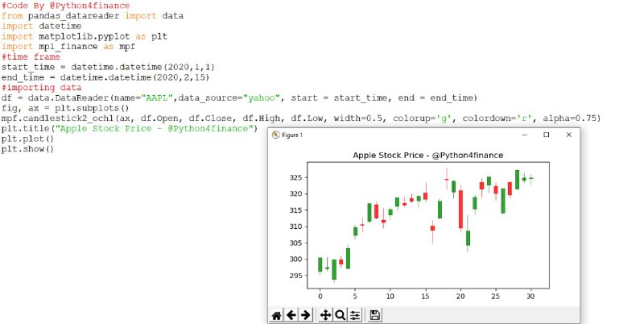Click the 'fig, ax = plt.subplots()' line

pyautogui.click(x=66, y=108)
